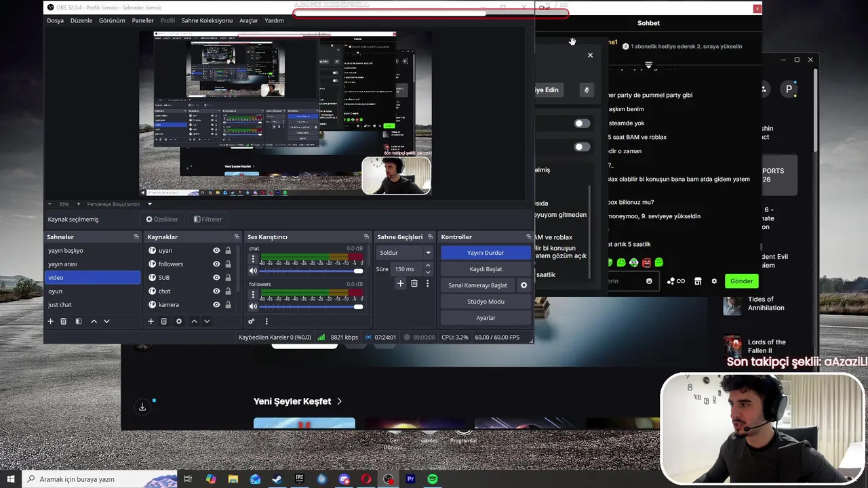Screen dimensions: 868x488
Task: Move the source up in the Kaynaklar list
Action: [x=194, y=321]
